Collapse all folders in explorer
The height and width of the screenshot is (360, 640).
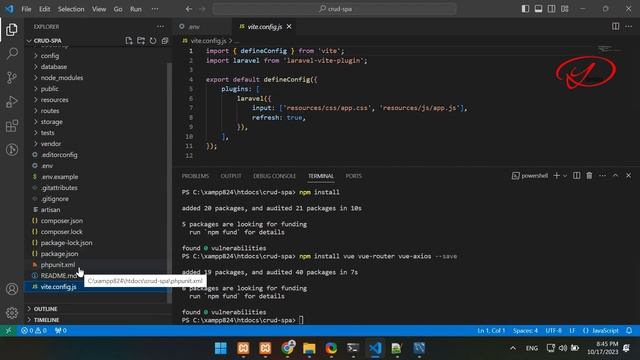165,41
